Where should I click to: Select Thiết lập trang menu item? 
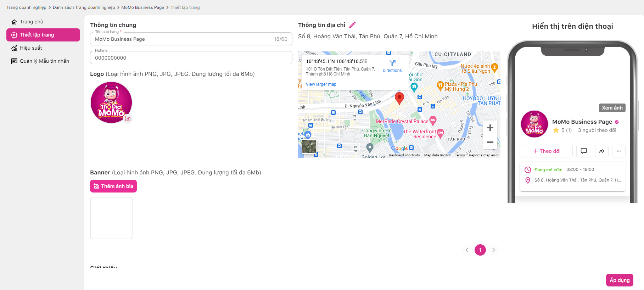43,35
